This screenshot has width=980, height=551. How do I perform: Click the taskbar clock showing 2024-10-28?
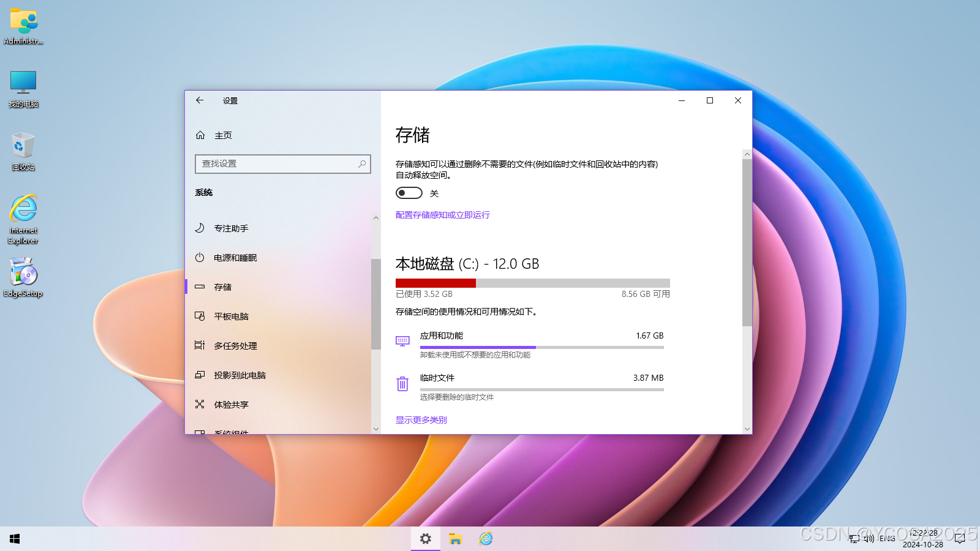pyautogui.click(x=923, y=539)
